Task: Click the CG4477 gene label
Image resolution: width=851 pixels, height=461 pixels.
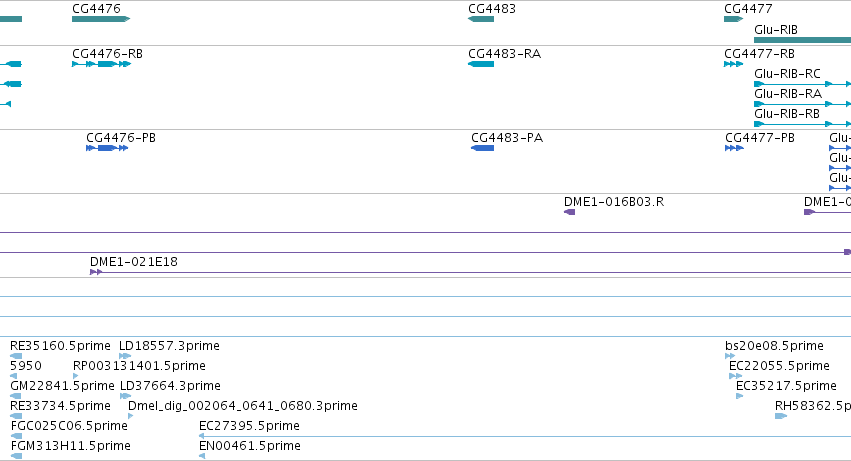Action: (748, 9)
